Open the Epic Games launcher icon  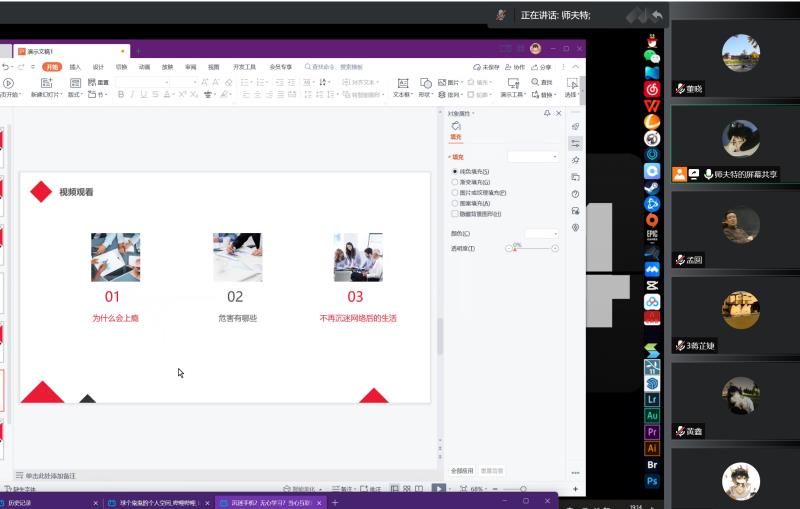tap(652, 235)
